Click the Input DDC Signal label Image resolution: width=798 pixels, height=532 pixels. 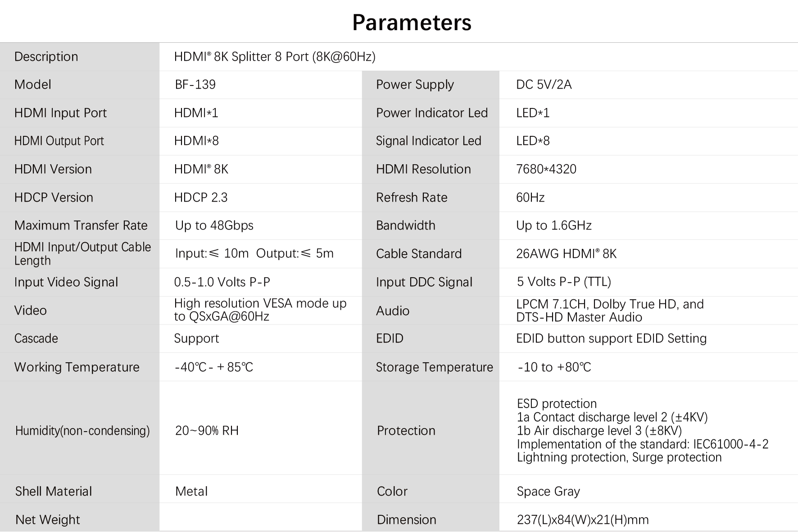424,282
